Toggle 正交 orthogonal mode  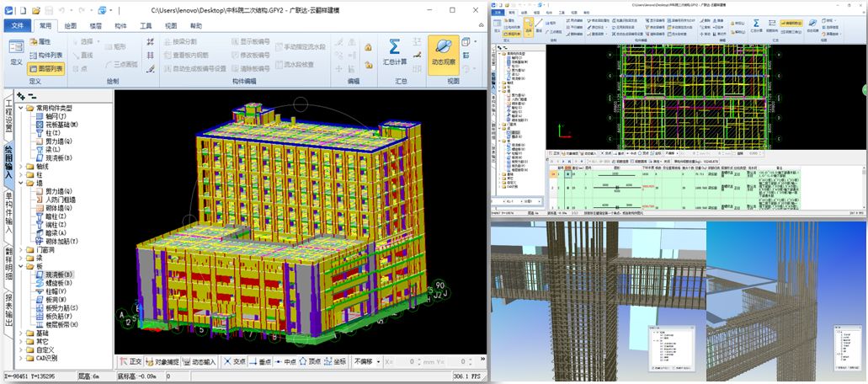click(x=130, y=361)
